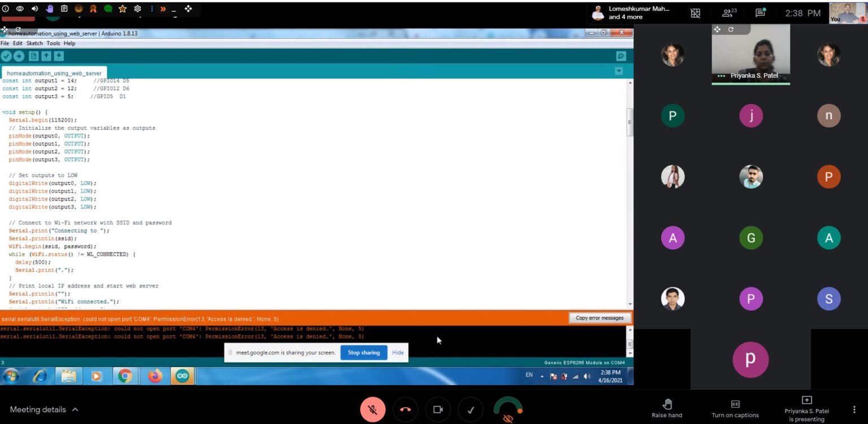This screenshot has height=424, width=868.
Task: Toggle the camera on or off
Action: click(x=437, y=410)
